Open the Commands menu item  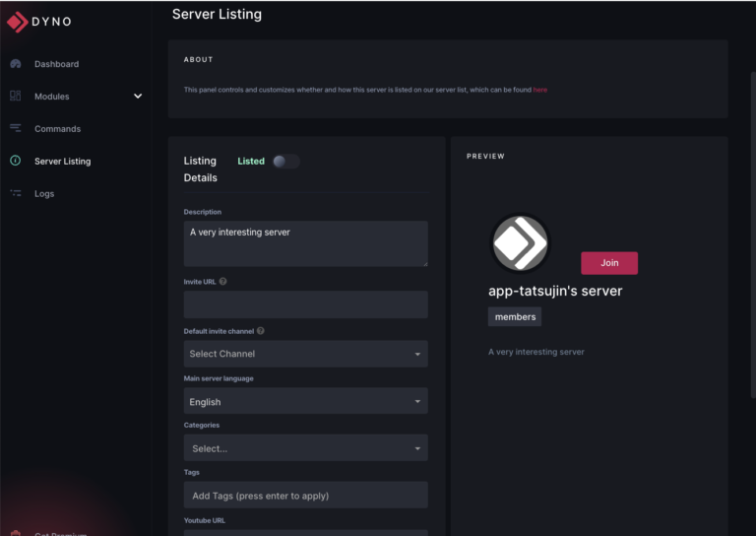pyautogui.click(x=57, y=129)
